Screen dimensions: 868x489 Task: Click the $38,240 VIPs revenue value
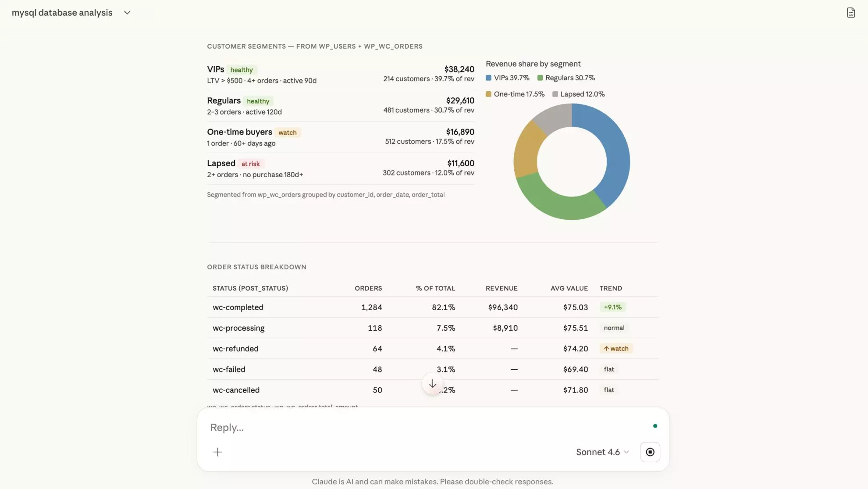pyautogui.click(x=459, y=69)
